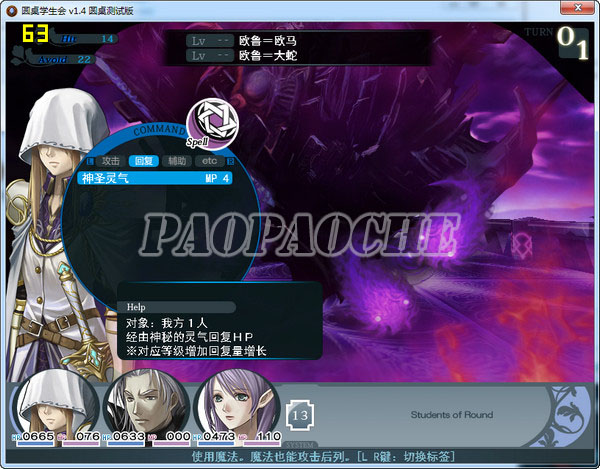600x469 pixels.
Task: Select the 攻击 spell tab
Action: [x=111, y=161]
